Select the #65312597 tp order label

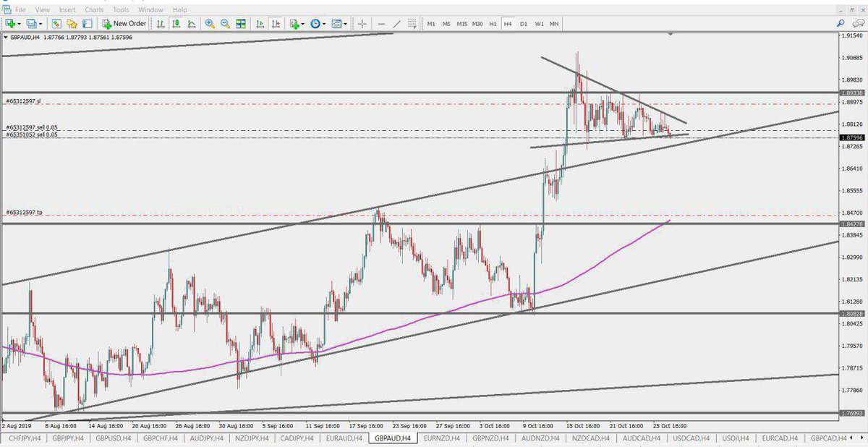pos(25,213)
